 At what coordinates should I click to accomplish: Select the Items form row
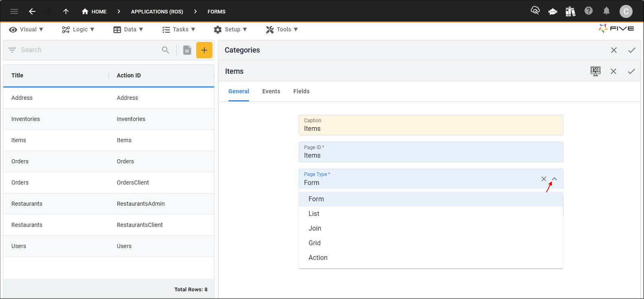[109, 140]
